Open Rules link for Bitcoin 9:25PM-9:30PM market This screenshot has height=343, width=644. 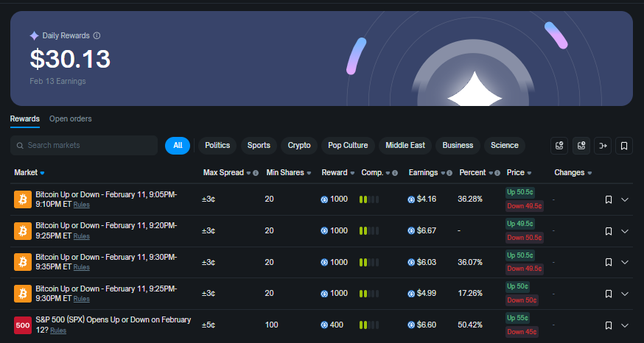click(81, 299)
